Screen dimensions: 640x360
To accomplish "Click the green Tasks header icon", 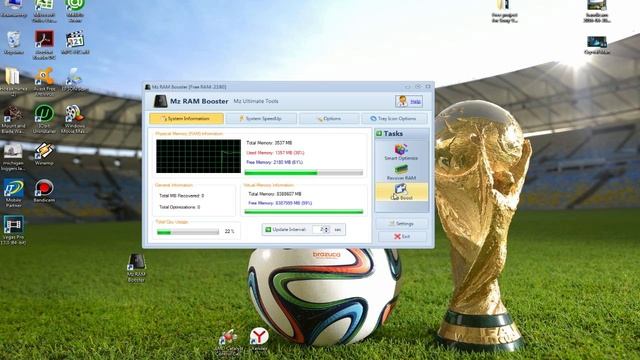I will 379,133.
